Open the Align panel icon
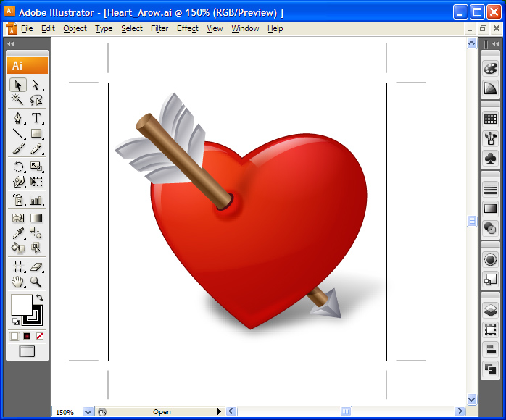 point(490,350)
